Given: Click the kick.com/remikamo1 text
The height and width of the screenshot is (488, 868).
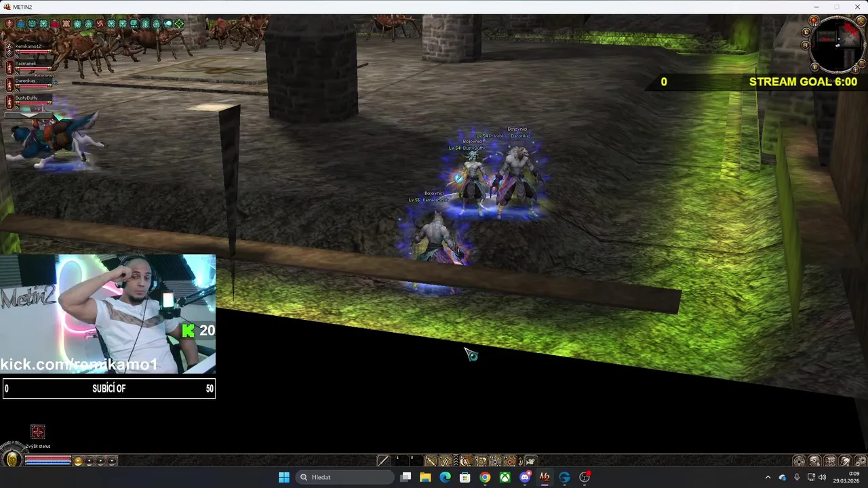Looking at the screenshot, I should tap(79, 365).
